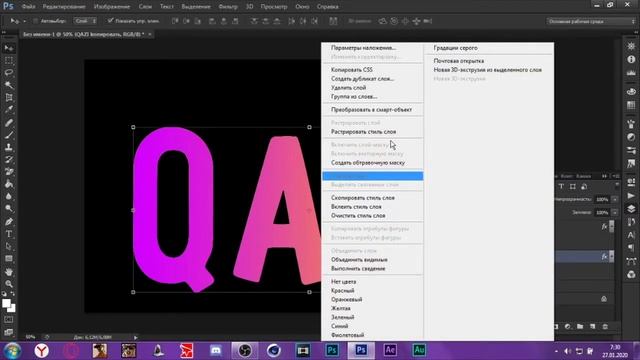Viewport: 640px width, 360px height.
Task: Expand the fx effects on upper layer
Action: 611,227
